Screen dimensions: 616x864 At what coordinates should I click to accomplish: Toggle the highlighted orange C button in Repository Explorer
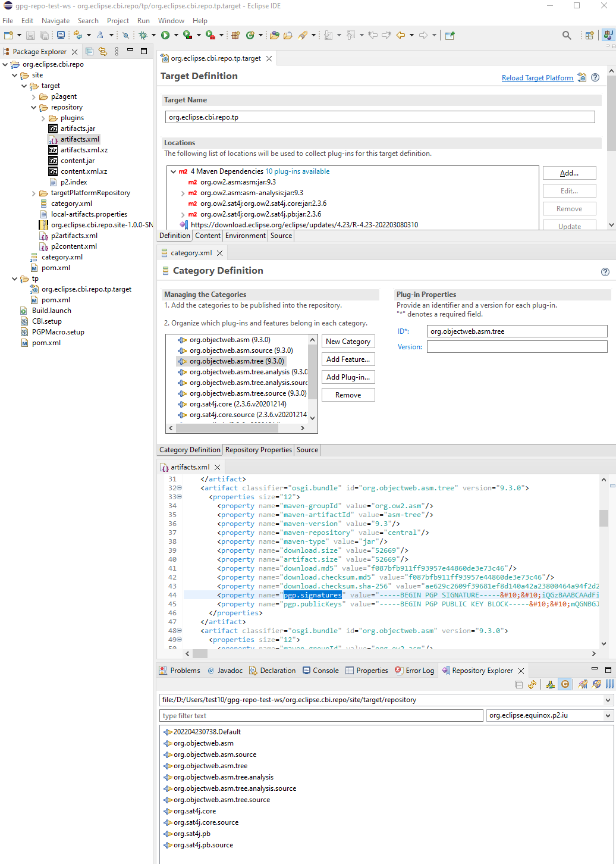click(x=565, y=684)
